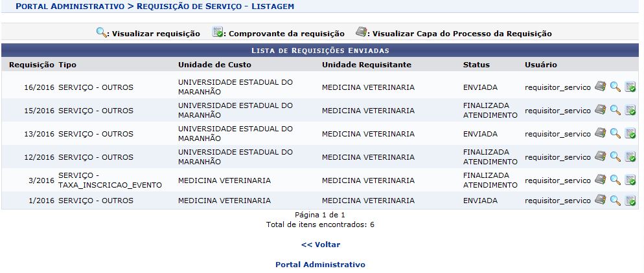View requisition 1/2016 with magnifier icon
The height and width of the screenshot is (273, 644).
615,201
